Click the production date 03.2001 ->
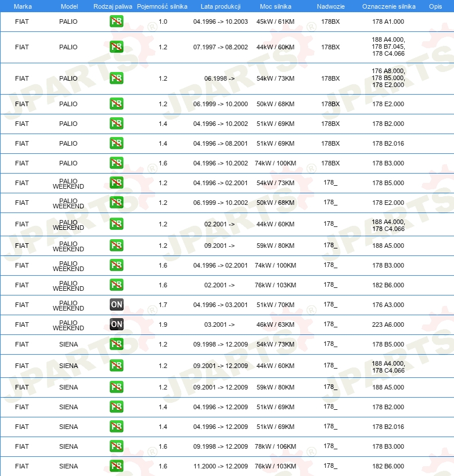The width and height of the screenshot is (454, 476). pos(219,324)
